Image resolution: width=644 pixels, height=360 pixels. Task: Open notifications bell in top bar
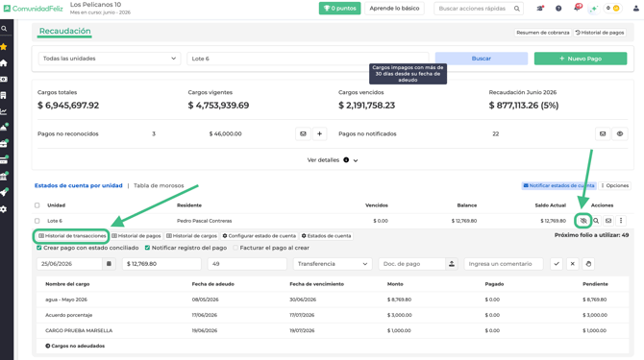point(578,8)
